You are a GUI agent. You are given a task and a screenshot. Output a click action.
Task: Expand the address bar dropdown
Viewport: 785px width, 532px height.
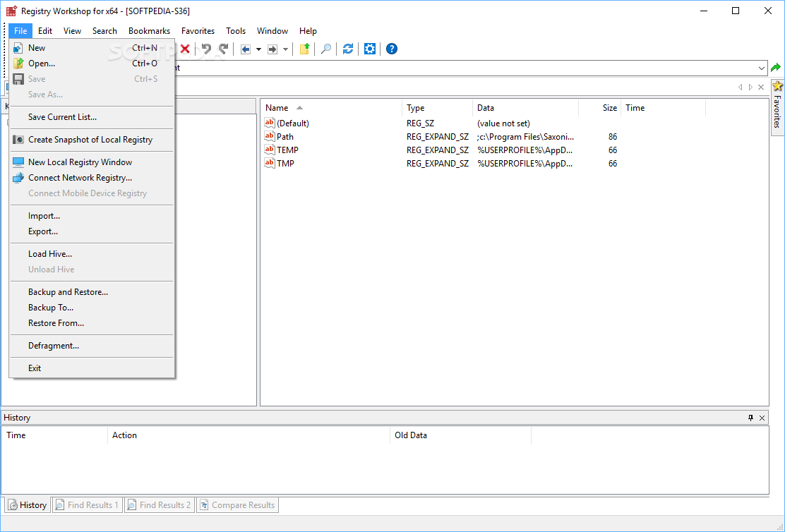(x=762, y=68)
